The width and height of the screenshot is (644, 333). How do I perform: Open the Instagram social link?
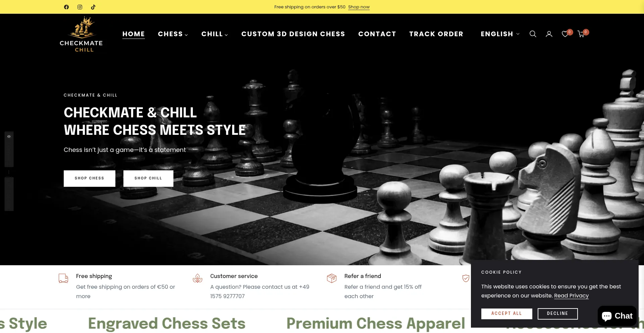point(80,7)
